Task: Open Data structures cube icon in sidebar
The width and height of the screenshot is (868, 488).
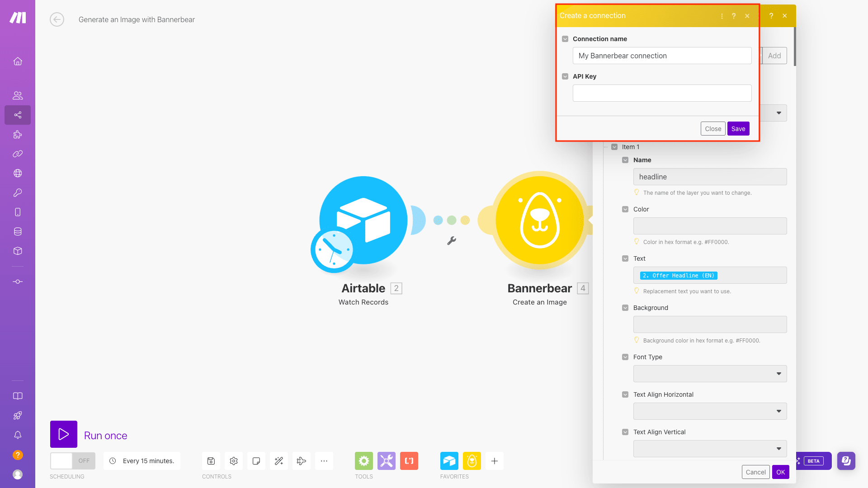Action: [18, 251]
